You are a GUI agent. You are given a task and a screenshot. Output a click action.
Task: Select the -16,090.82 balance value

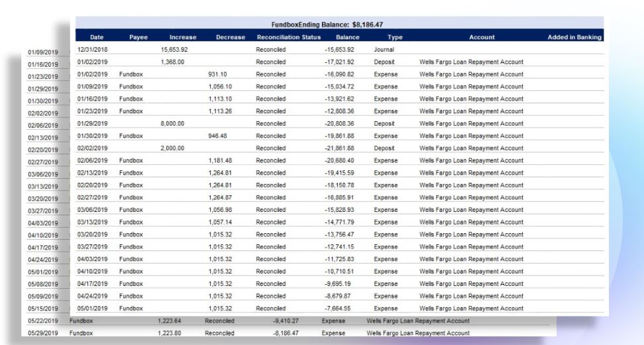339,74
